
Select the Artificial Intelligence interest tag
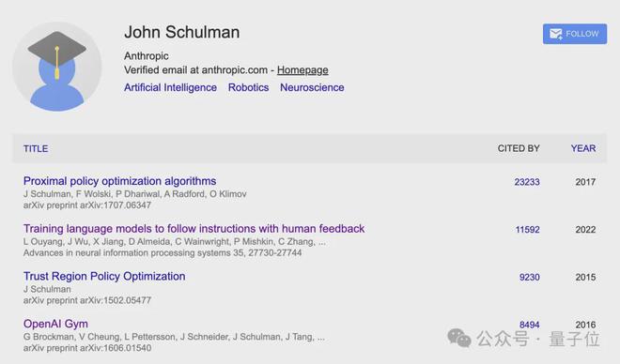coord(170,87)
